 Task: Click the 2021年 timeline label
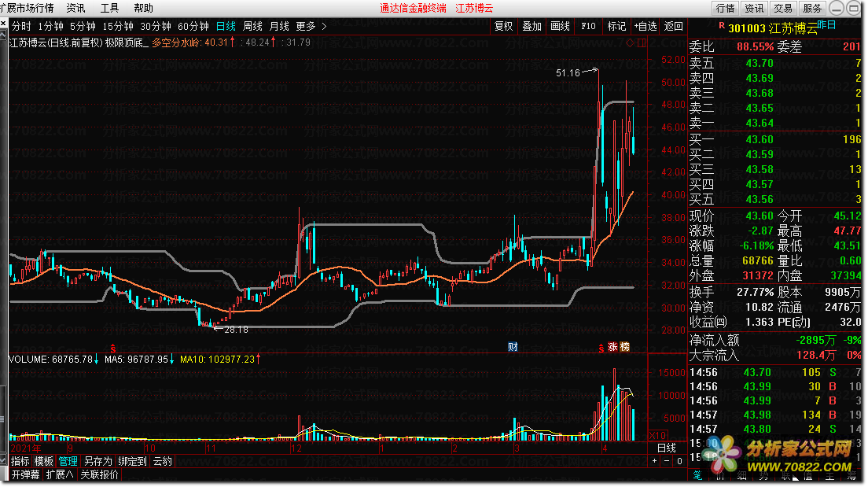[x=26, y=448]
